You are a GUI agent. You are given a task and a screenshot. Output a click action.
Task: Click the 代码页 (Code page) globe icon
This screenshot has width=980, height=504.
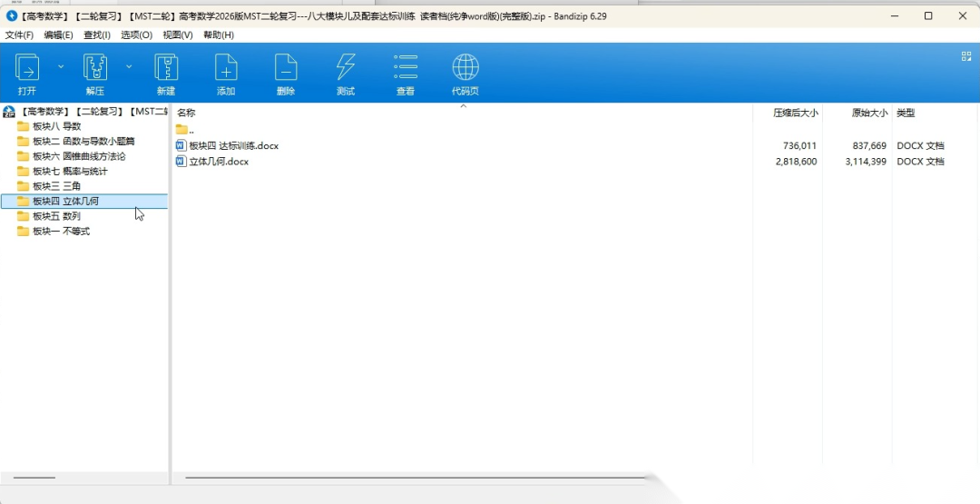[465, 69]
